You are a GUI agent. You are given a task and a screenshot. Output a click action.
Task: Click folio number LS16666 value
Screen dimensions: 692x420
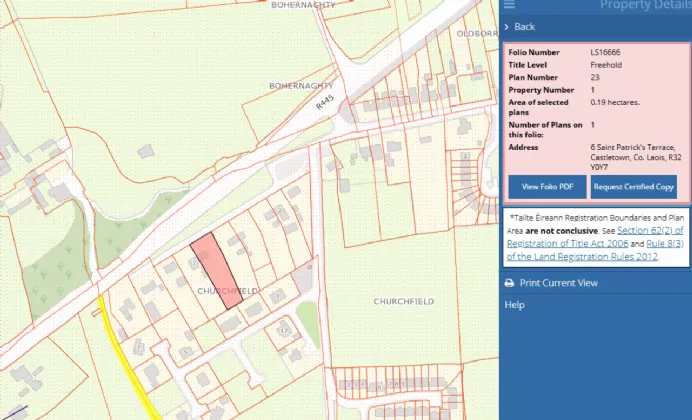coord(607,51)
